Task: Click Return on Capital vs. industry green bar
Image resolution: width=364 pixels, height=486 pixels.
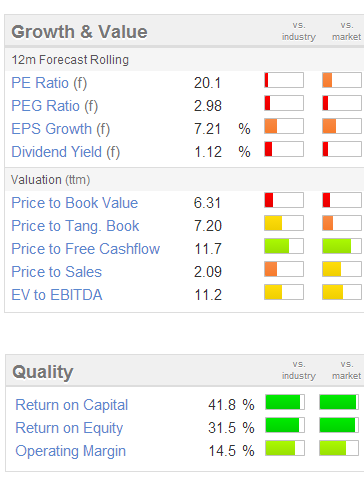Action: coord(285,402)
